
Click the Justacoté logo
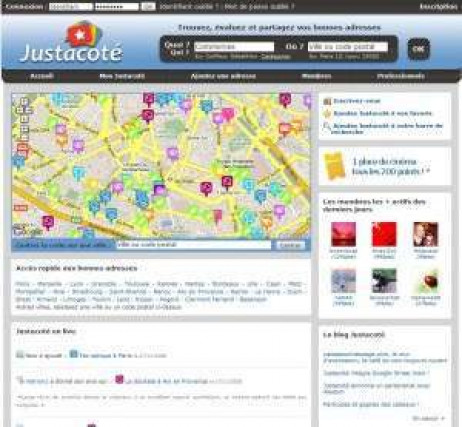[72, 43]
